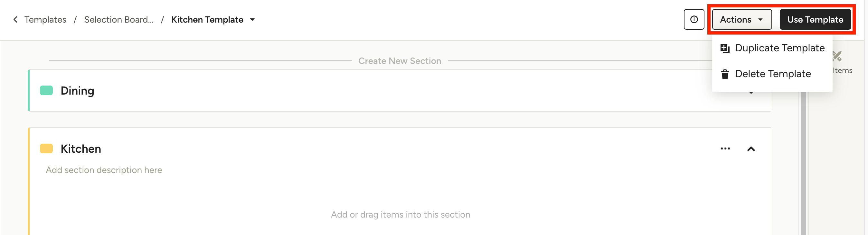
Task: Open the Items panel icon
Action: [x=836, y=56]
